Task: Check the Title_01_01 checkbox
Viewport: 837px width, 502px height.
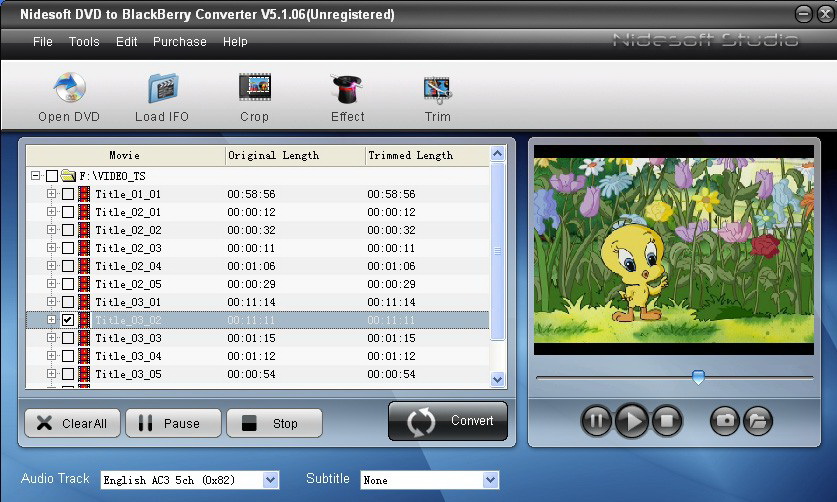Action: (68, 194)
